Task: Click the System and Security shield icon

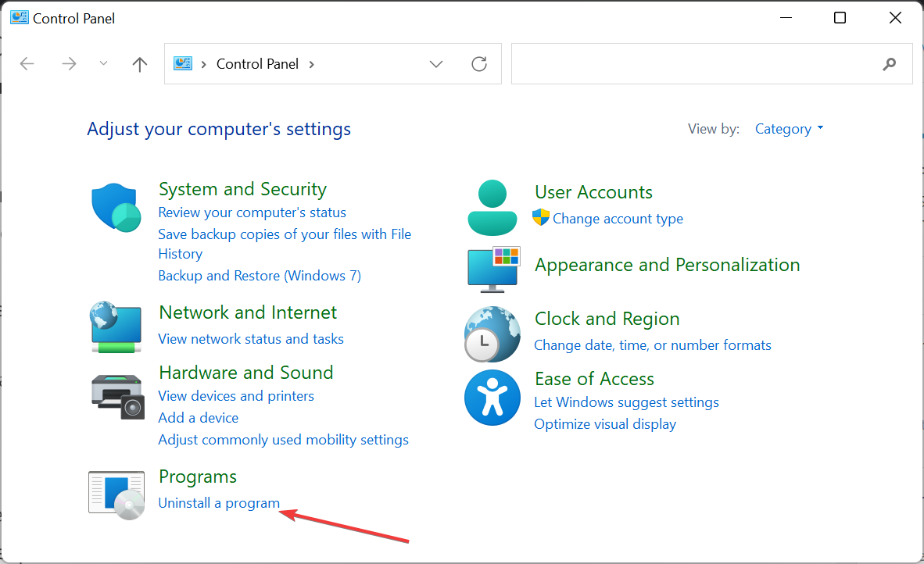Action: coord(116,207)
